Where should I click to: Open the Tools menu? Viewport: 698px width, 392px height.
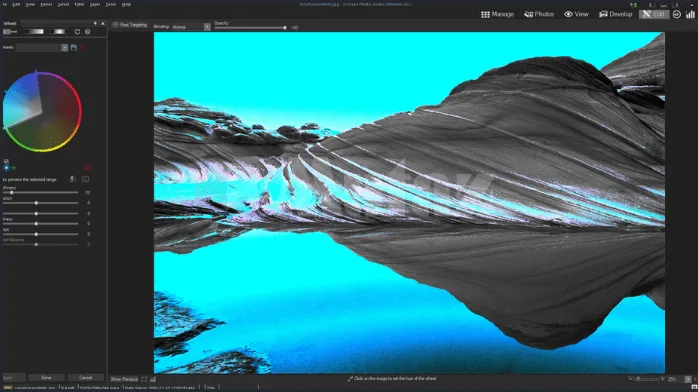coord(110,4)
